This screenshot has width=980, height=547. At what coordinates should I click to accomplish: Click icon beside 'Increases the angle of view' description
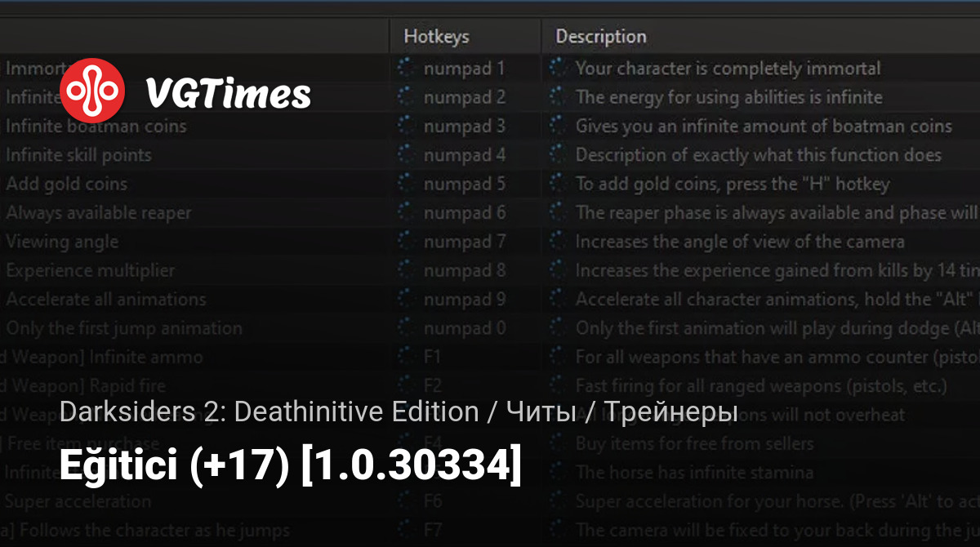[x=558, y=242]
